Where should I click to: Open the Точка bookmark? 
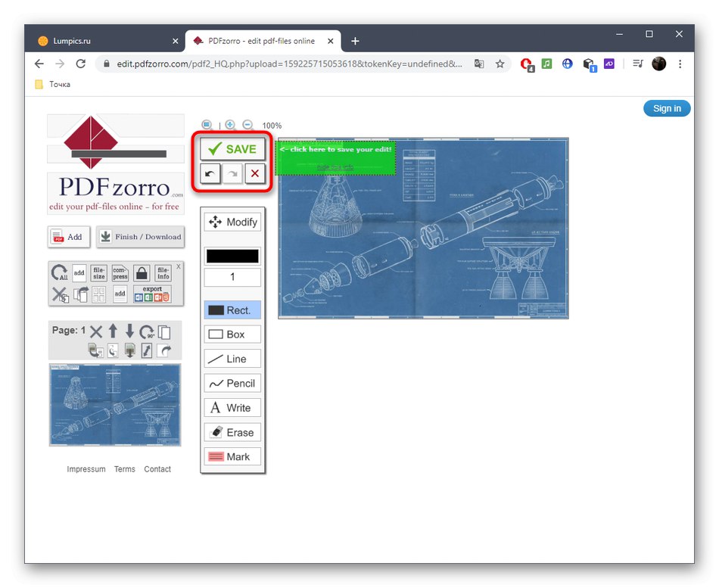[x=51, y=84]
